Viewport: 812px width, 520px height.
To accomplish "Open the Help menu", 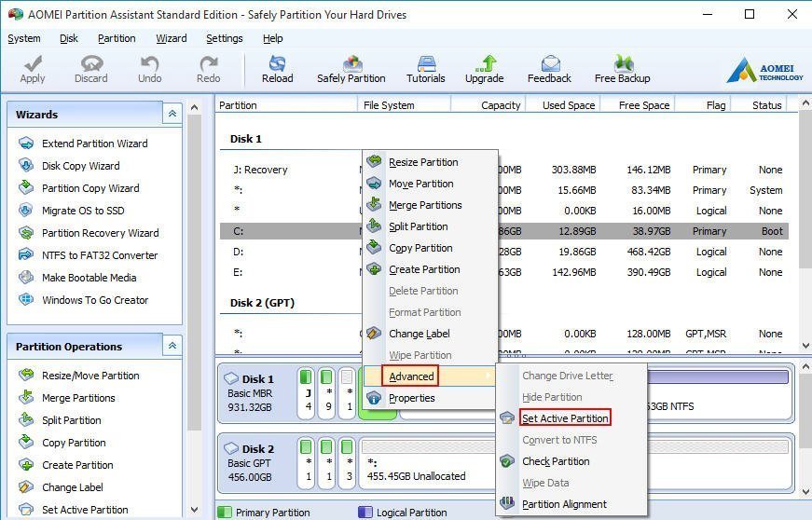I will point(273,38).
